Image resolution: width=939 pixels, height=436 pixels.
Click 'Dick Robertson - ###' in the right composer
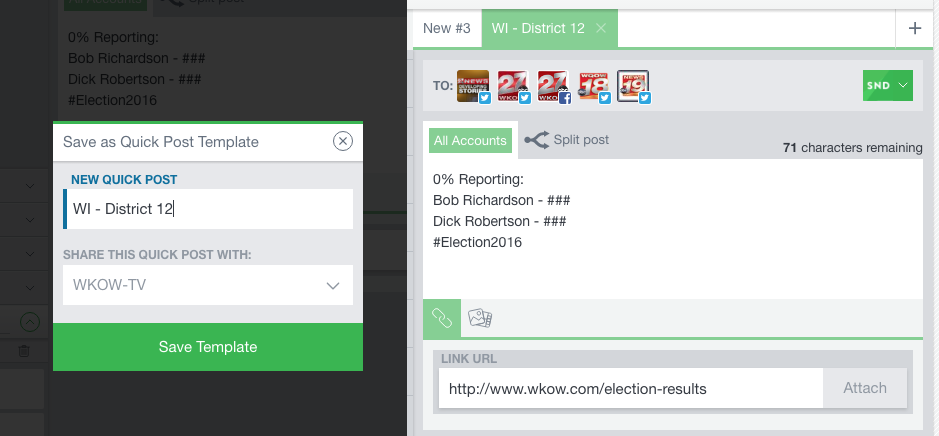499,221
